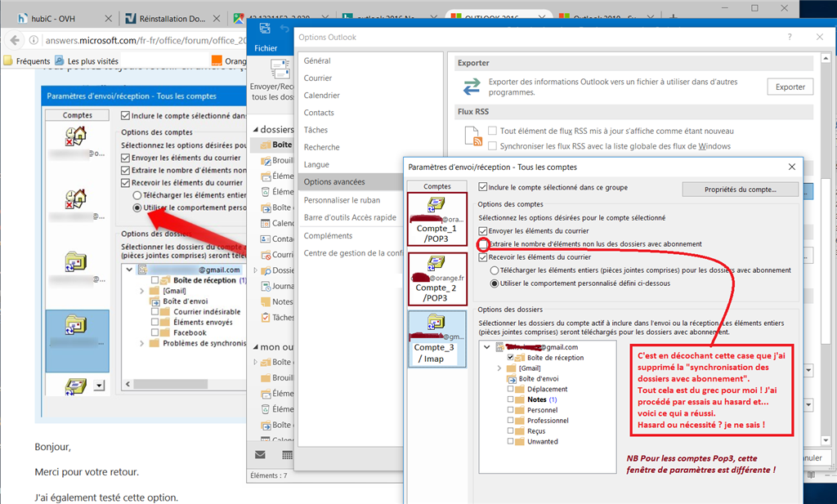This screenshot has height=504, width=837.
Task: Check the Unwanted folder checkbox
Action: pos(510,441)
